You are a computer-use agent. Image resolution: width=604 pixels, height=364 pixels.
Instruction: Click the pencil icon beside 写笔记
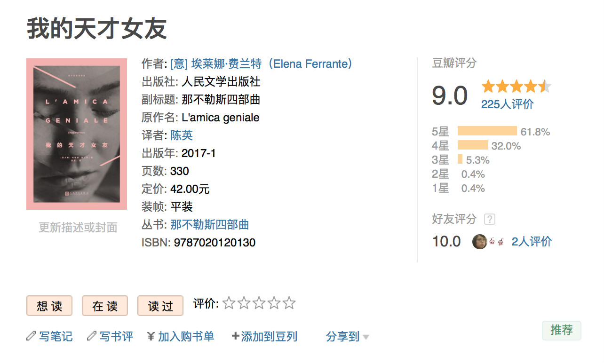(x=31, y=336)
